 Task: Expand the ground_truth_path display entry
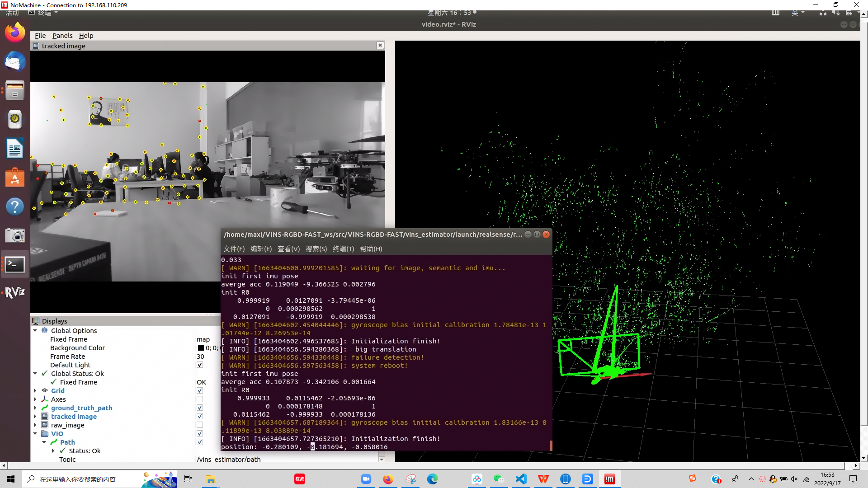tap(35, 408)
